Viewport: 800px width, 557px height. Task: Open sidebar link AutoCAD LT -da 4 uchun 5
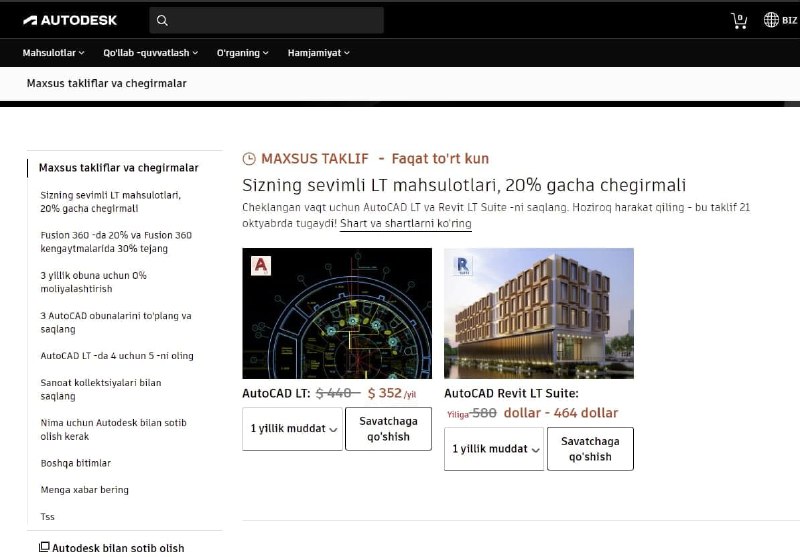point(117,356)
